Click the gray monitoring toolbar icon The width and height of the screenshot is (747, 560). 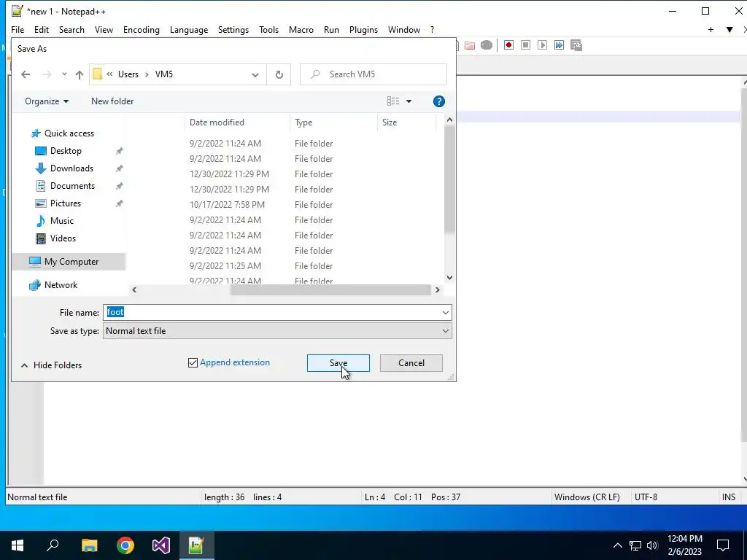(487, 45)
